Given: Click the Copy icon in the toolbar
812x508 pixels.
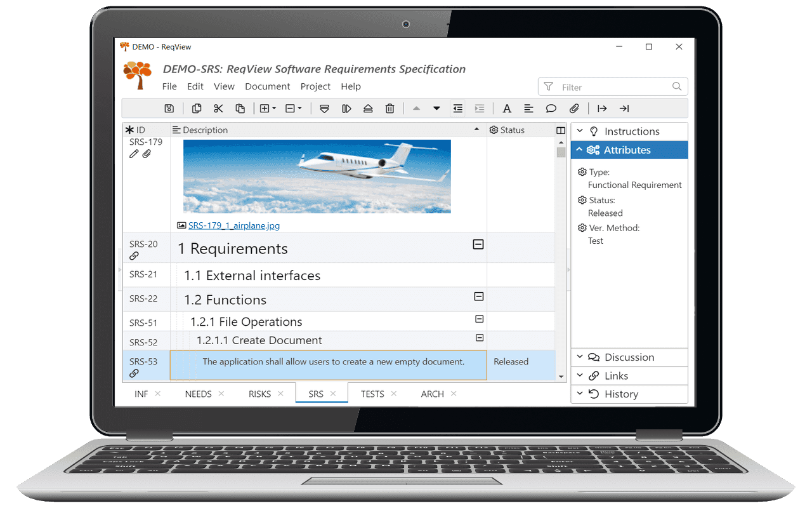Looking at the screenshot, I should pos(197,109).
